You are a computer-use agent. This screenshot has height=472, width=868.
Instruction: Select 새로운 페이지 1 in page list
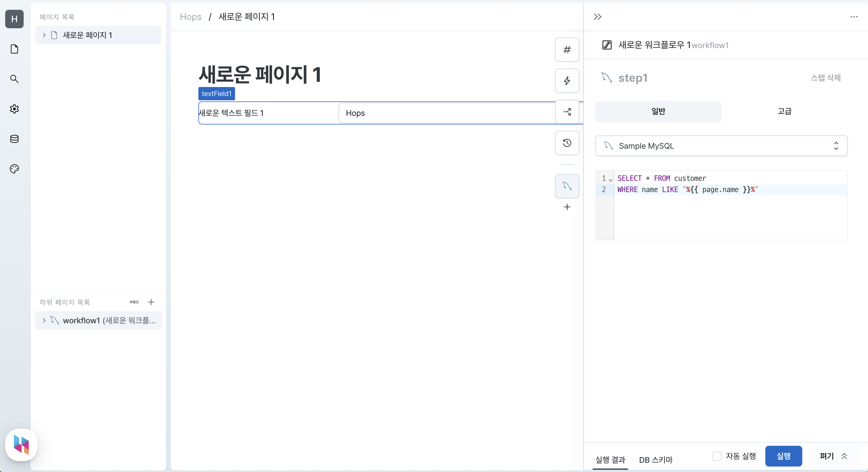tap(98, 35)
